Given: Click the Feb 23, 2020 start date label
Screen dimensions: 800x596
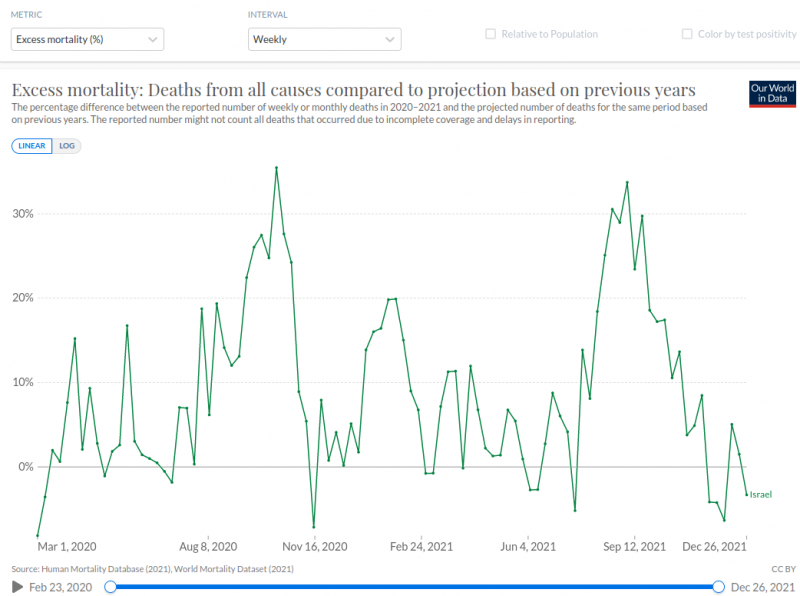Looking at the screenshot, I should (61, 586).
